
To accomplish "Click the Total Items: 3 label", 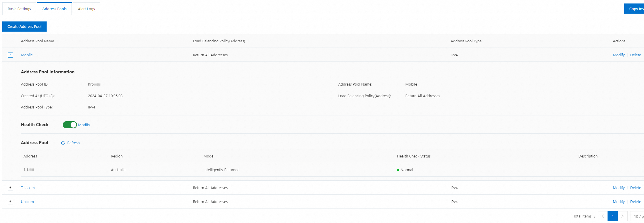I will point(584,216).
